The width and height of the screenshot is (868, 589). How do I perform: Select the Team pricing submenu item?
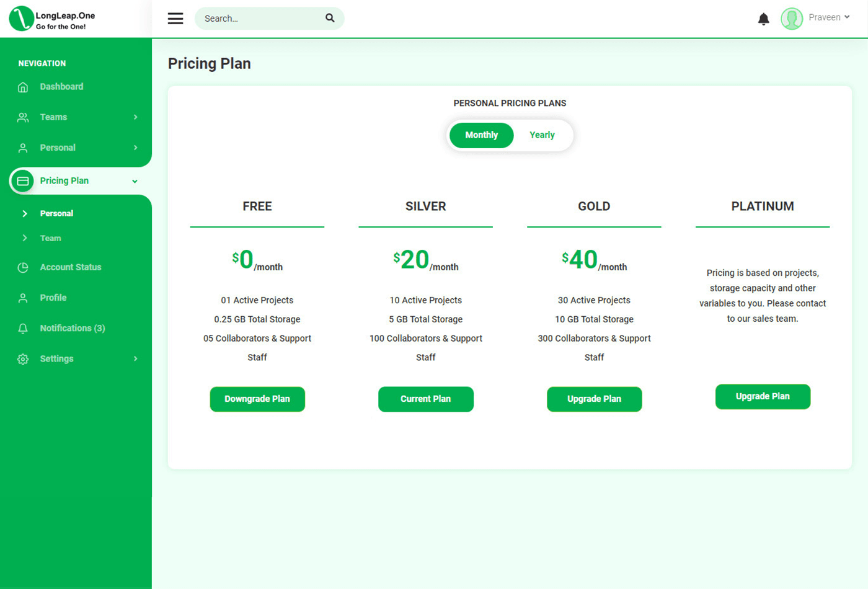tap(50, 238)
